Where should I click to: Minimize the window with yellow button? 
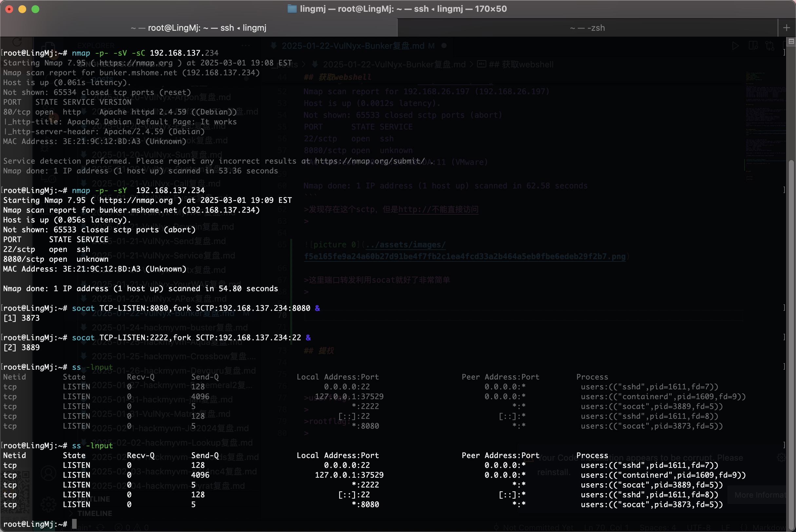(22, 9)
